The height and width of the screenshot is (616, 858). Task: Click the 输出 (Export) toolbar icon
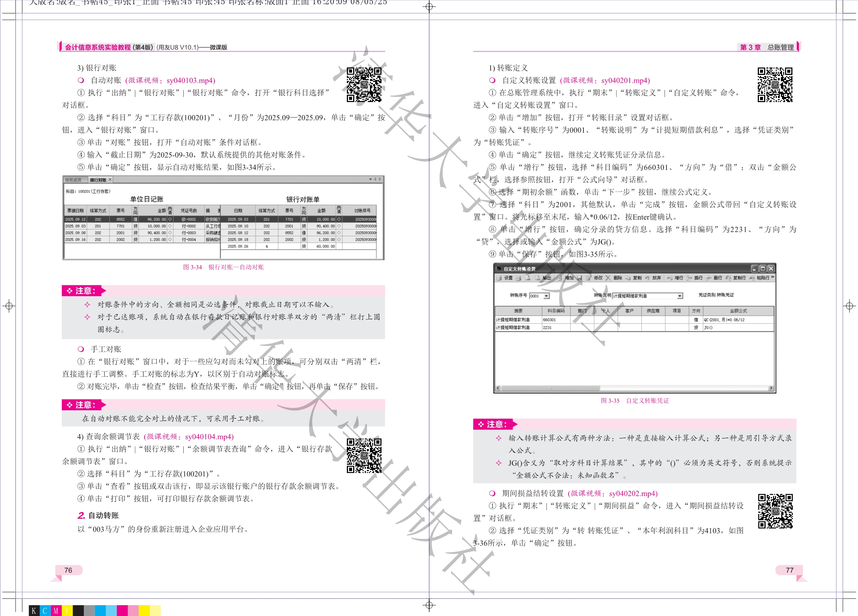538,278
